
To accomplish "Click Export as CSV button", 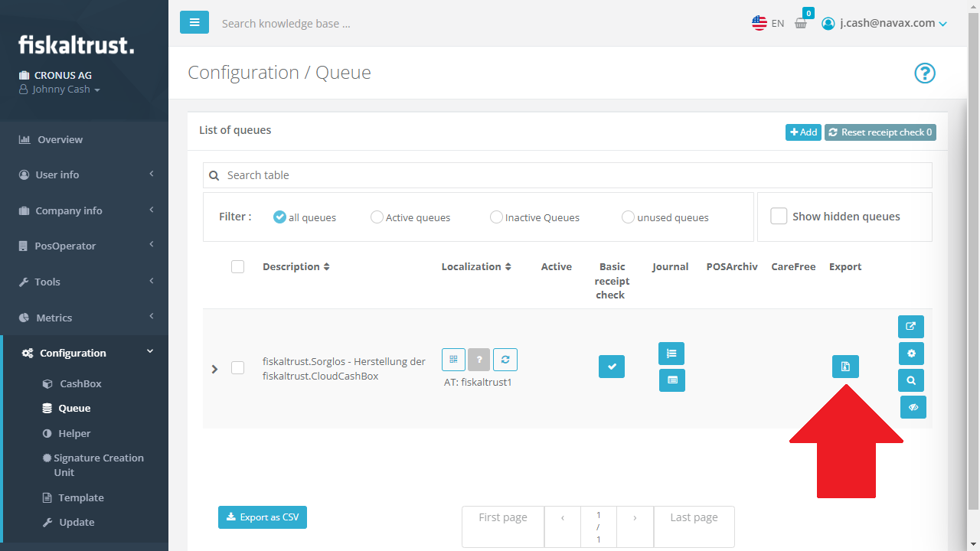I will (263, 517).
